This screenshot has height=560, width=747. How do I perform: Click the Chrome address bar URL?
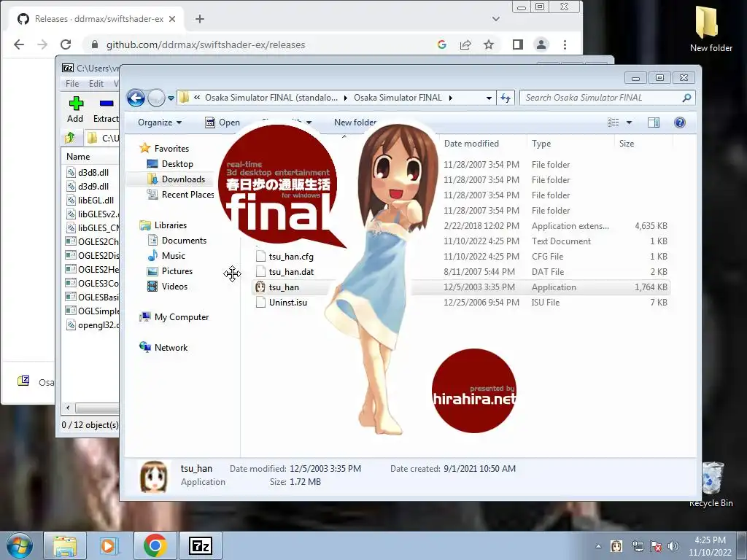[x=205, y=44]
